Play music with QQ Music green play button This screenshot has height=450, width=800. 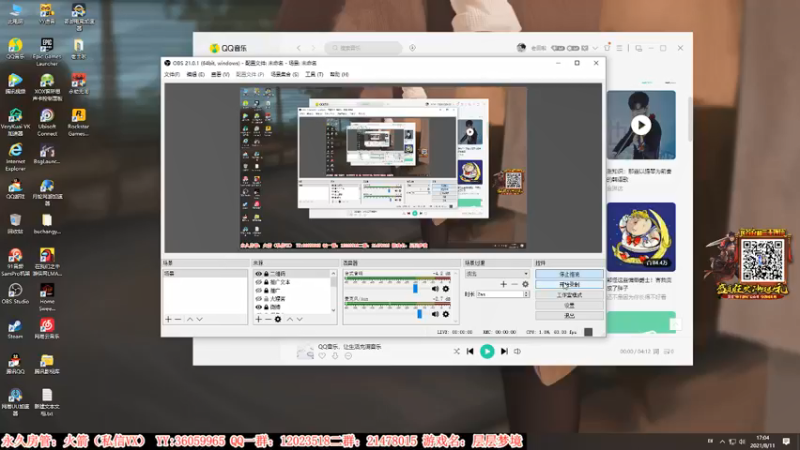point(487,351)
